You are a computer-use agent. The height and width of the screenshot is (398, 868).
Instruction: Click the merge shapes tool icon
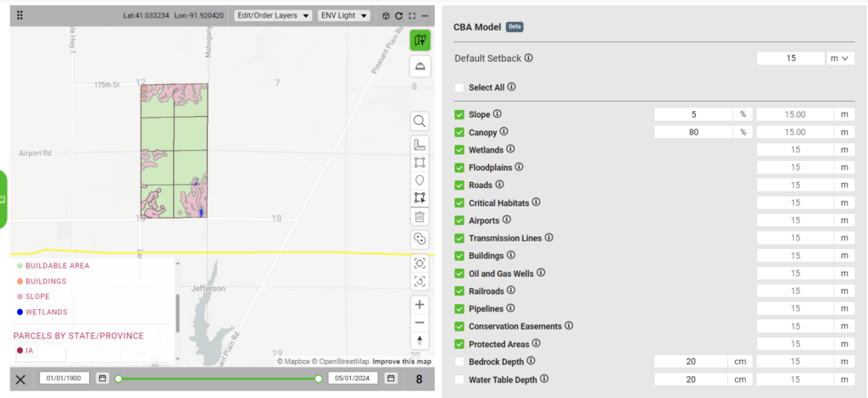pos(420,240)
